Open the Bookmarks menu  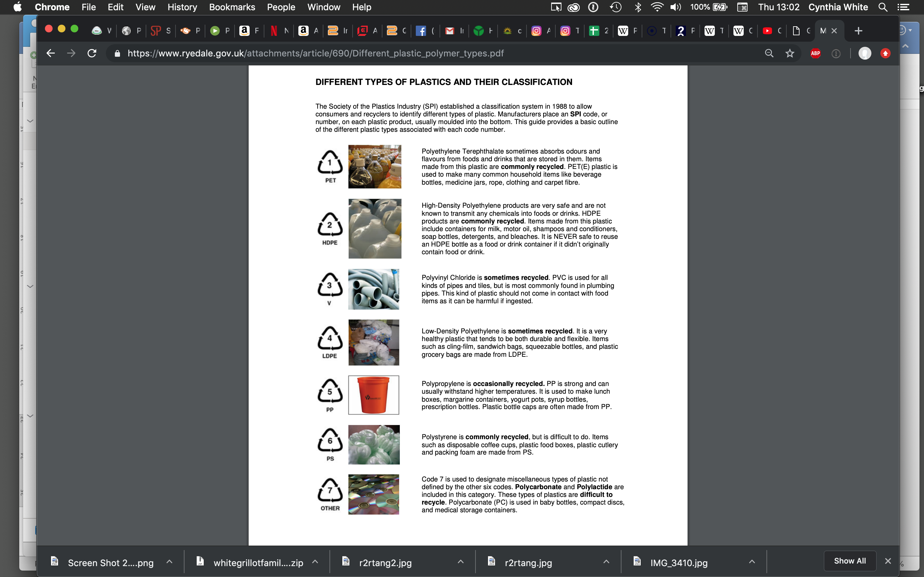click(x=232, y=7)
